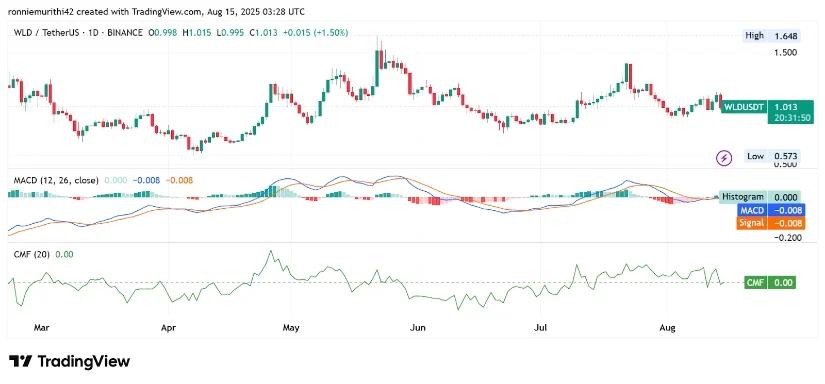The image size is (825, 384).
Task: Select the WLDUSDT price label tag
Action: pyautogui.click(x=743, y=107)
